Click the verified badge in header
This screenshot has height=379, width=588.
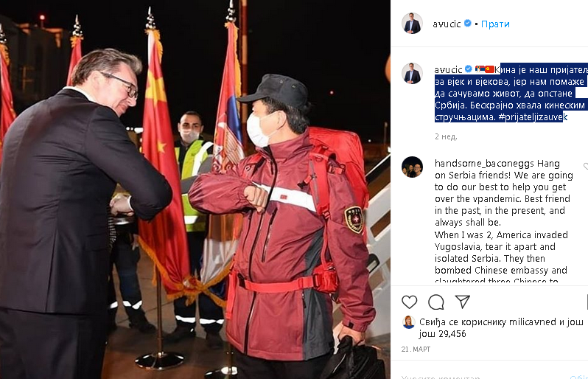[468, 24]
